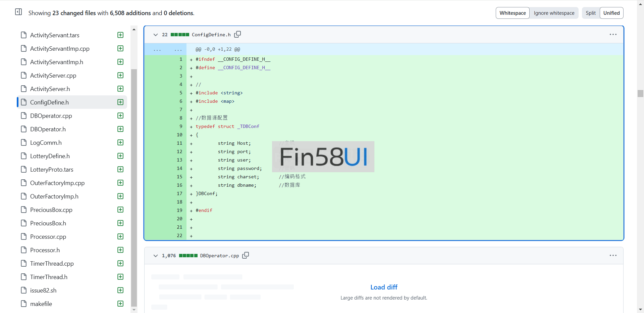Copy ConfigDefine.h file path to clipboard
Screen dimensions: 644x313
pos(237,34)
